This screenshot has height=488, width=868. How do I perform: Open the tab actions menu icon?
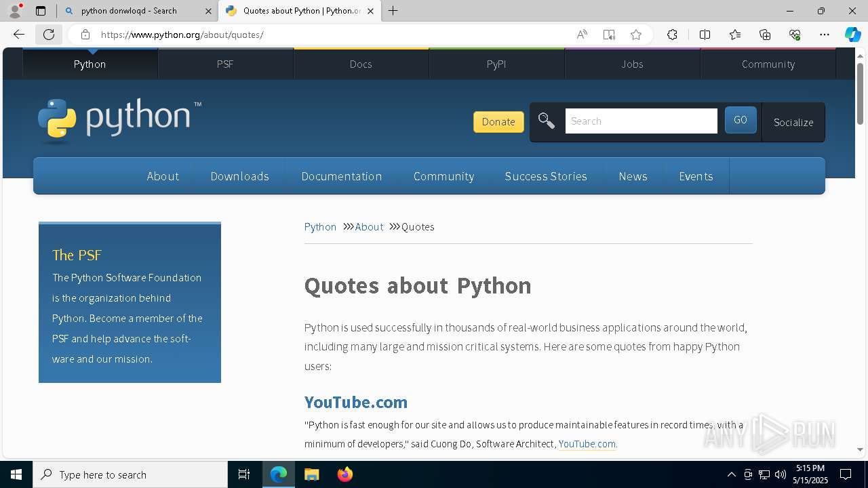tap(41, 11)
